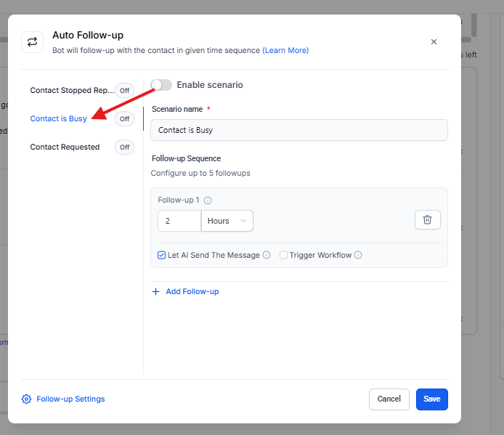Click the Save button
Viewport: 504px width, 435px height.
[431, 399]
